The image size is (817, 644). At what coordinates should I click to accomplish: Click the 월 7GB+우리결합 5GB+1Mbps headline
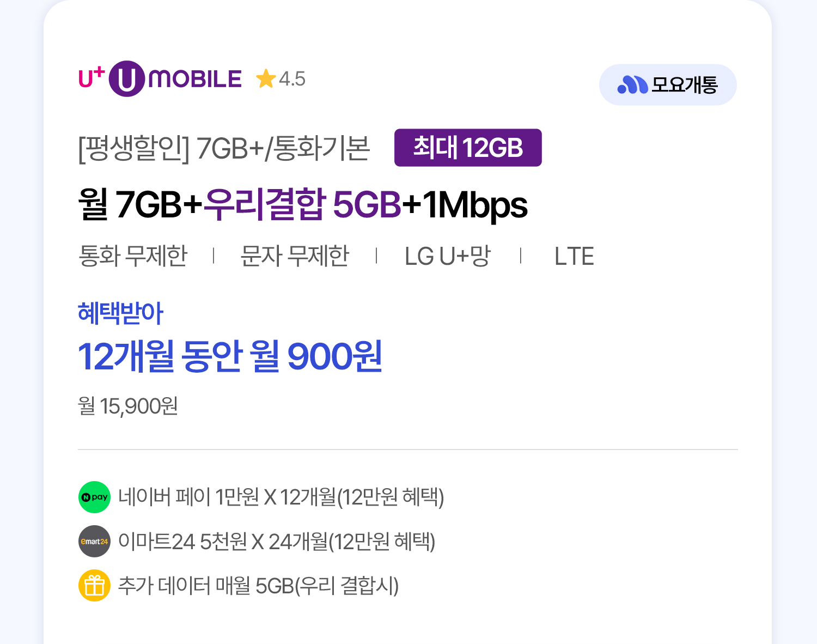302,205
